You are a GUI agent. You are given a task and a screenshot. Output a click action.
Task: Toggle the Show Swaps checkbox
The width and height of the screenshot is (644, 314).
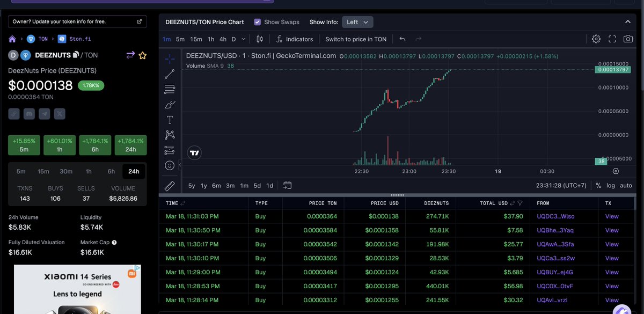click(258, 22)
